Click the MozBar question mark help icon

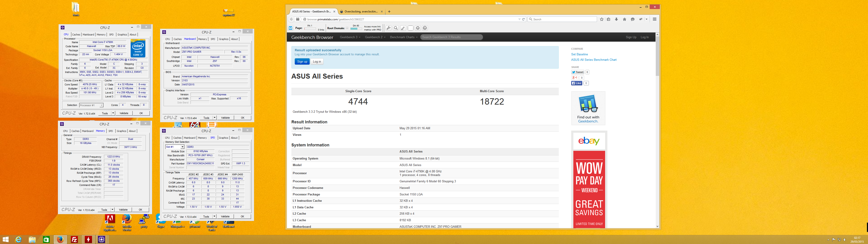click(x=425, y=28)
